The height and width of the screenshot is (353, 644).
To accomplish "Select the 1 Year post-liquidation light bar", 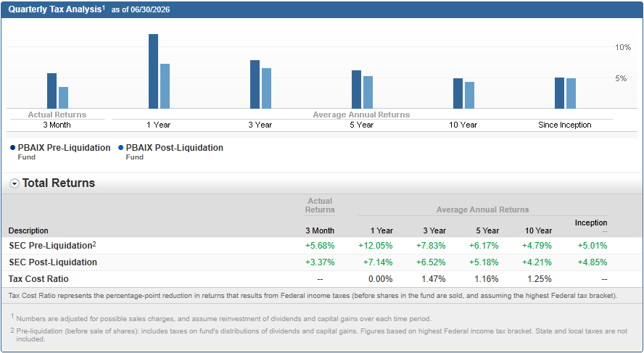I will (165, 86).
